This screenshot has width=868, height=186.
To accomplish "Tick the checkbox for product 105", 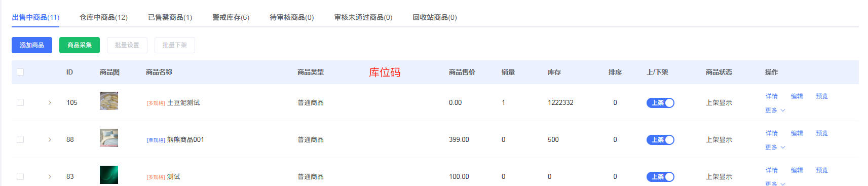I will 20,102.
